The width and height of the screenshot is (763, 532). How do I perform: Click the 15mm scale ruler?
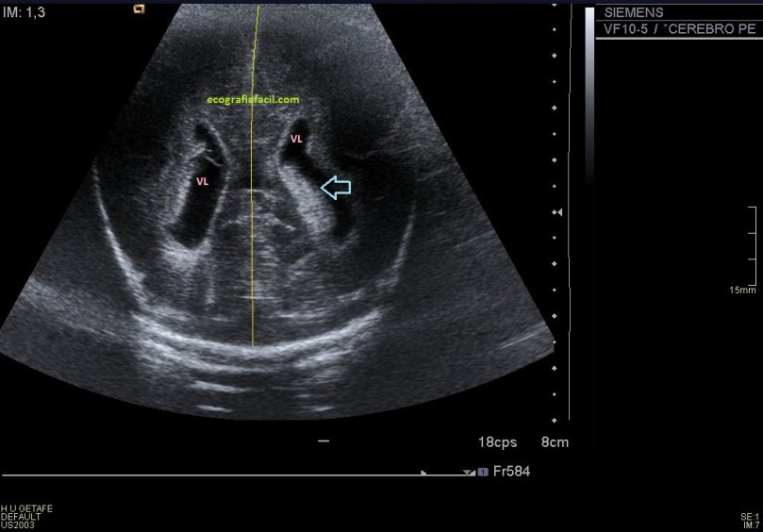[x=752, y=245]
